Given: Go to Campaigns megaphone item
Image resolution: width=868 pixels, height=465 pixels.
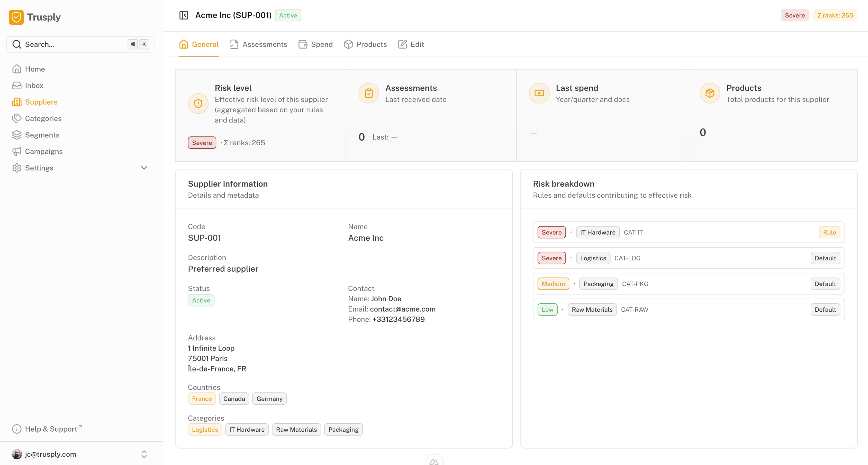Looking at the screenshot, I should pos(43,152).
